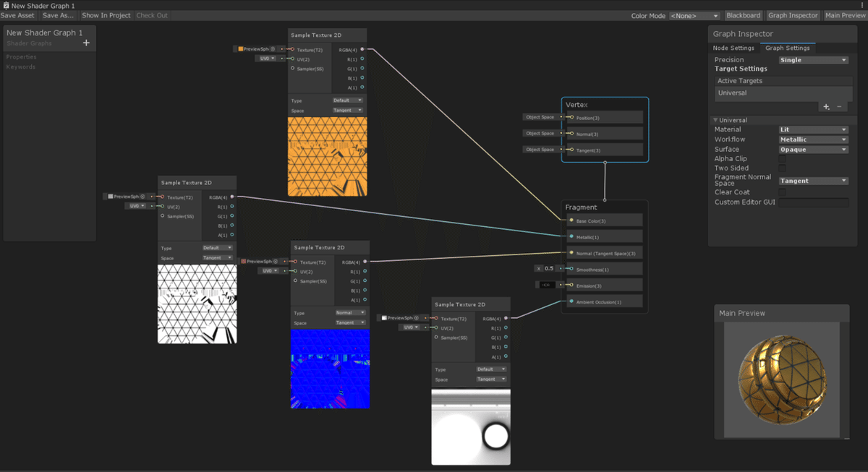
Task: Add a new Blackboard property with plus icon
Action: [87, 43]
